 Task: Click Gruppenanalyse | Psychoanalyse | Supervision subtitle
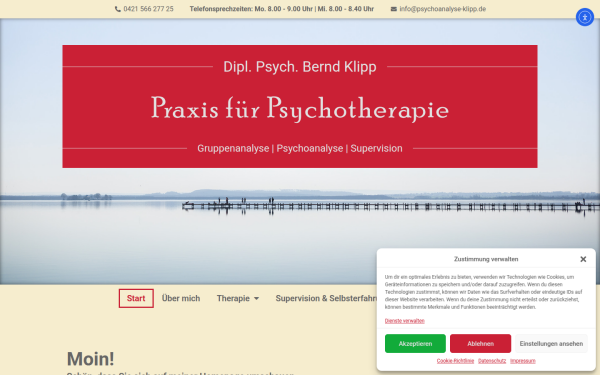click(300, 148)
